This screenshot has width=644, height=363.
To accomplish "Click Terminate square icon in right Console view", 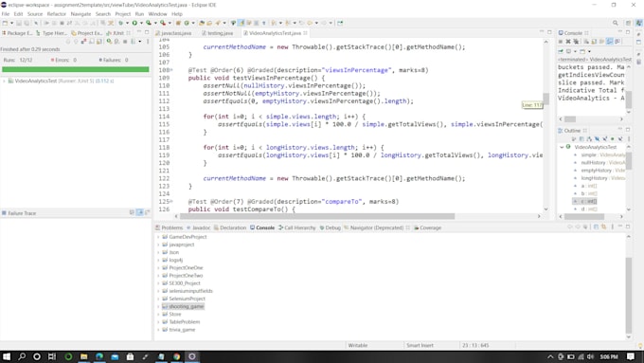I will [561, 42].
